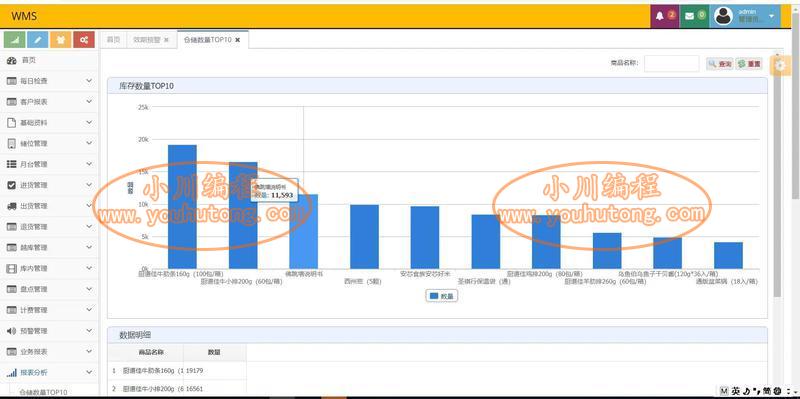Screen dimensions: 800x399
Task: Click the 库存数量TOP10 panel header
Action: (437, 86)
